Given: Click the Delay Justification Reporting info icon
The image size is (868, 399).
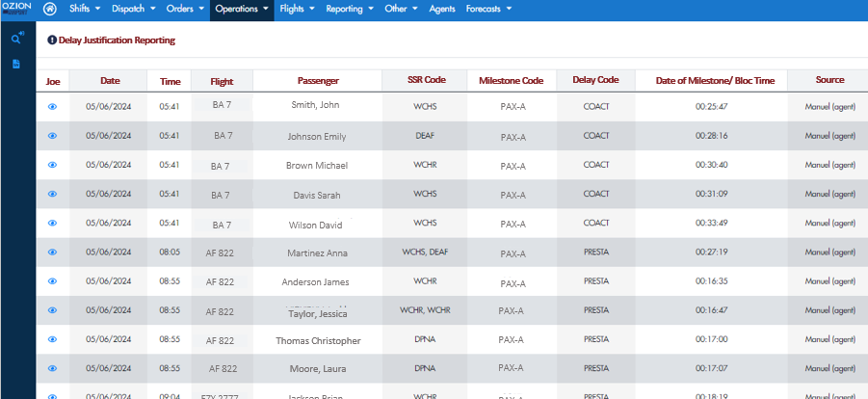Looking at the screenshot, I should (52, 40).
